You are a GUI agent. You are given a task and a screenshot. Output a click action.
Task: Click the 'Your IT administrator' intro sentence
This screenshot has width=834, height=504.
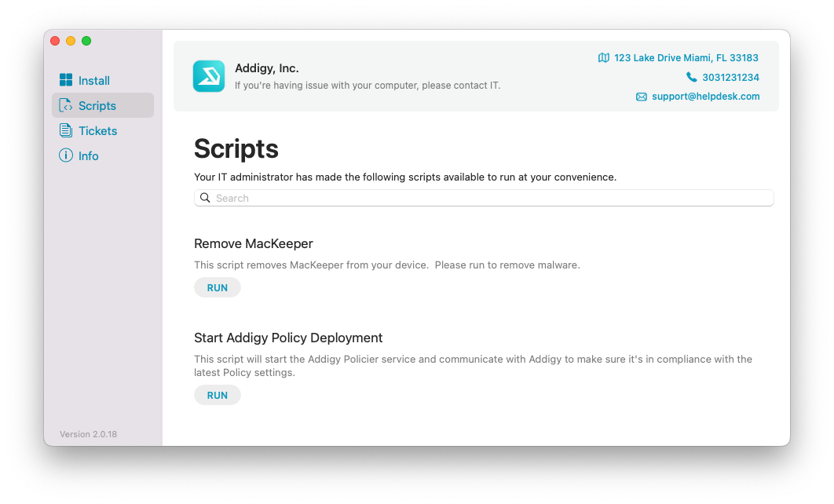[405, 177]
